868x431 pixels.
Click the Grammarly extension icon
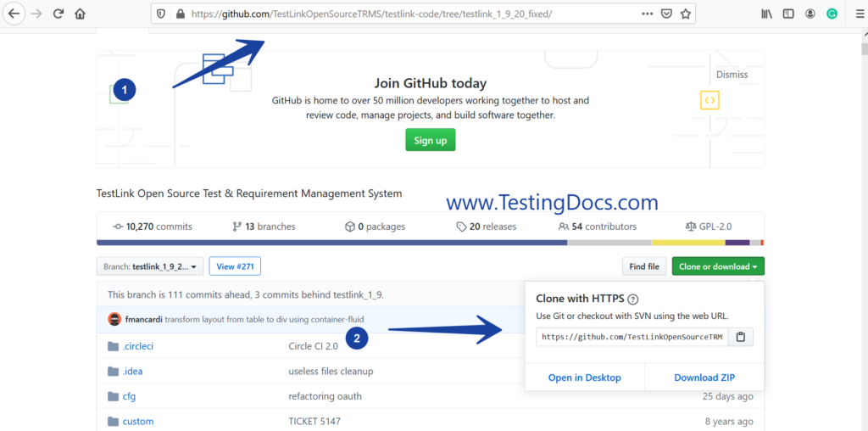832,14
